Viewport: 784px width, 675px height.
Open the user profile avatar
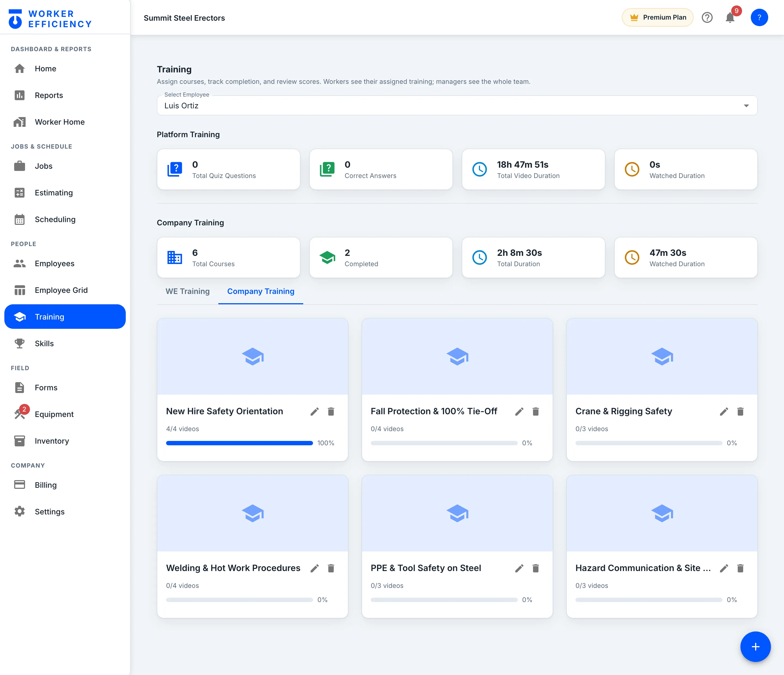[759, 17]
